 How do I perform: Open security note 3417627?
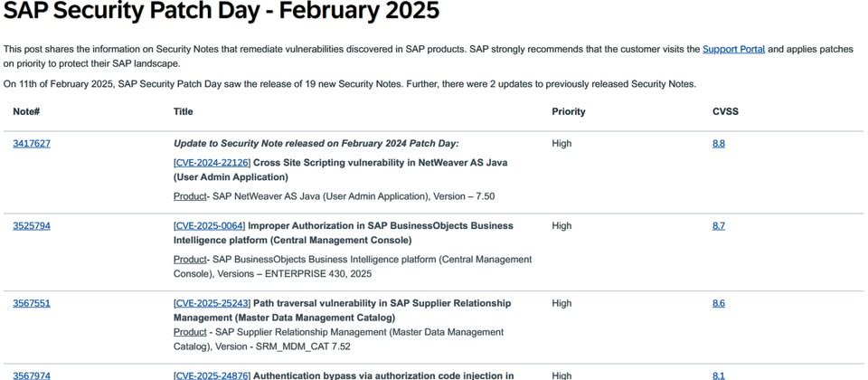tap(32, 144)
